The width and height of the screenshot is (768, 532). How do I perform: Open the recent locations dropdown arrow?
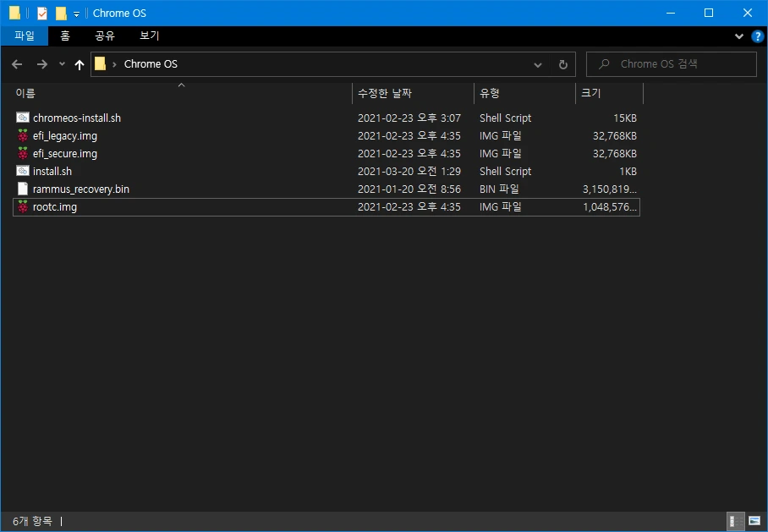(x=62, y=64)
